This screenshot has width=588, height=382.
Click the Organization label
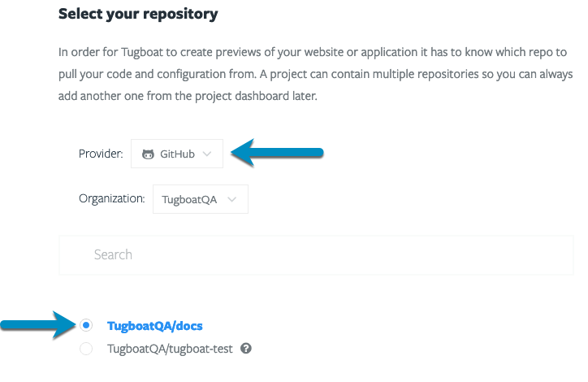(112, 198)
